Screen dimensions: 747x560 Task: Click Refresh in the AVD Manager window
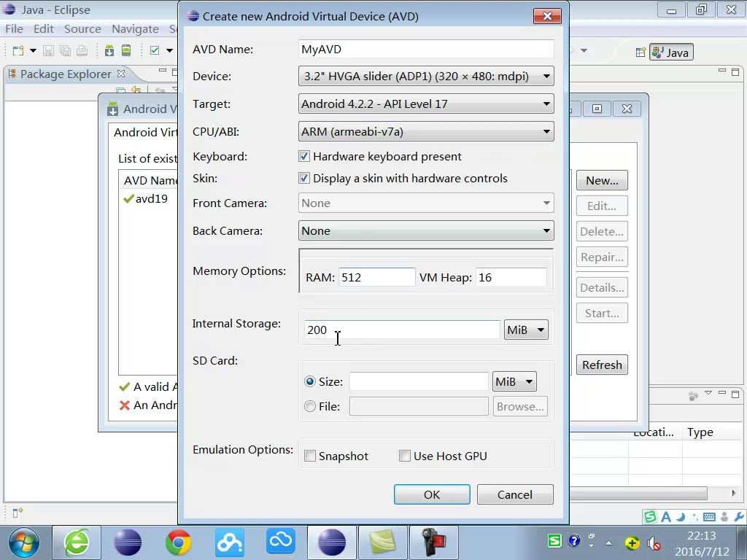point(602,365)
